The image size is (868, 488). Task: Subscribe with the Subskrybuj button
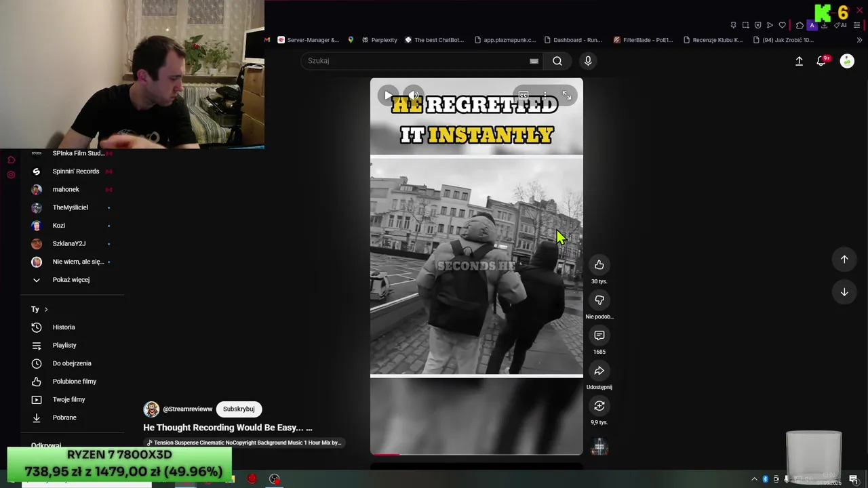click(x=239, y=409)
